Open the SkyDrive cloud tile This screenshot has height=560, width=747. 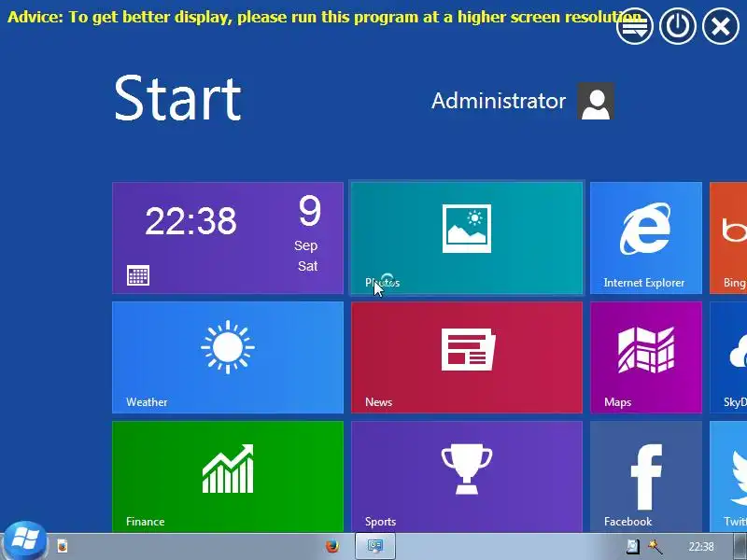[x=728, y=357]
